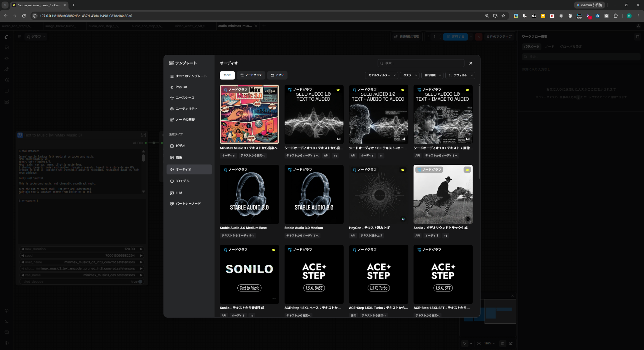This screenshot has width=644, height=350.
Task: Increase max_duration with right arrow
Action: [x=141, y=249]
